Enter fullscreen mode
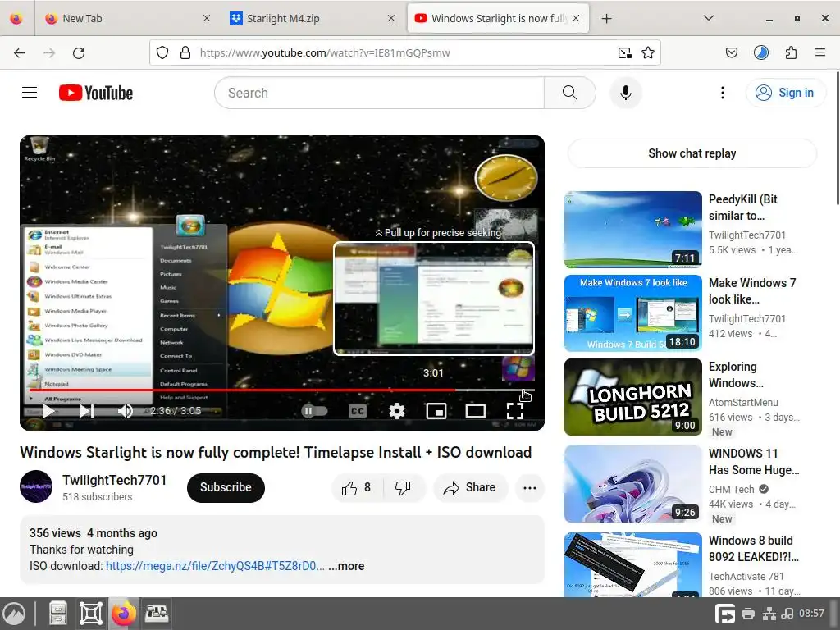 pos(515,411)
